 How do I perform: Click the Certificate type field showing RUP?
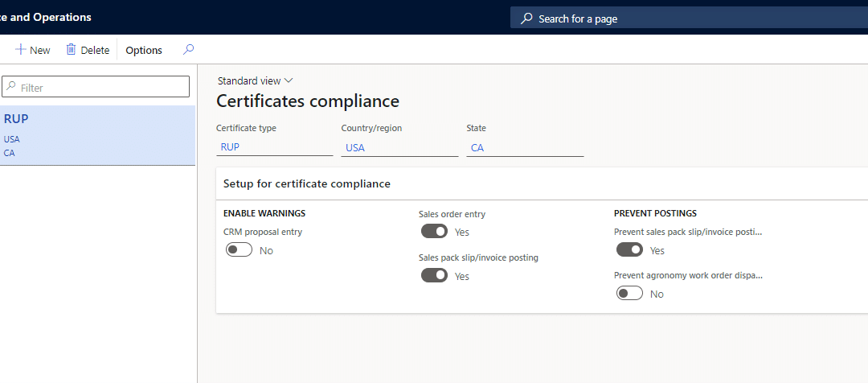[x=273, y=148]
